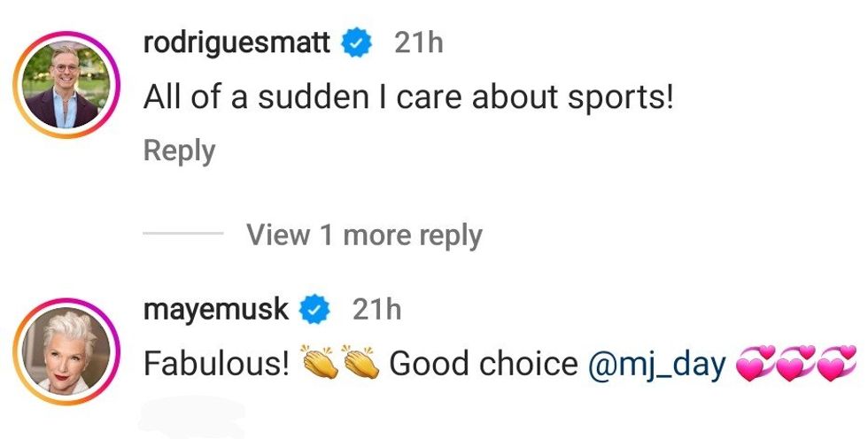Click the word "Fabulous!" in mayemusk's comment
868x439 pixels.
(216, 364)
